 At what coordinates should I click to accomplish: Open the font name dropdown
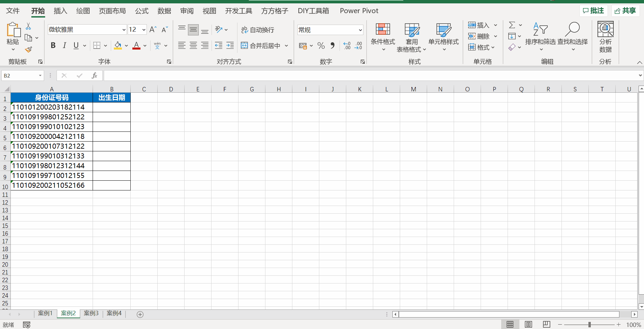tap(124, 30)
